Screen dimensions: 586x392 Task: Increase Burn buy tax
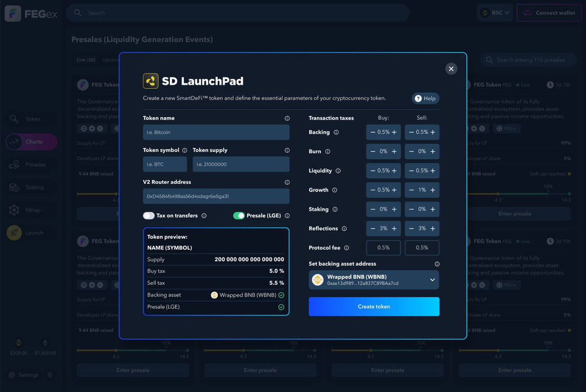[394, 151]
